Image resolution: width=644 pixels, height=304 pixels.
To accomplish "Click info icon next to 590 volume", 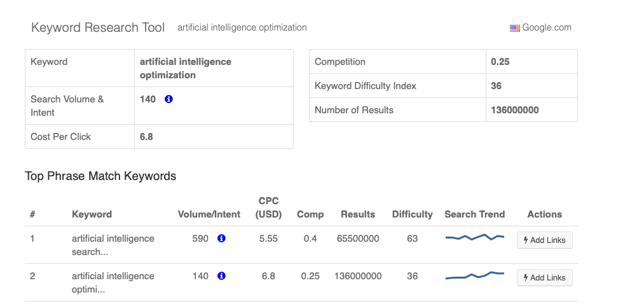I will pos(221,238).
